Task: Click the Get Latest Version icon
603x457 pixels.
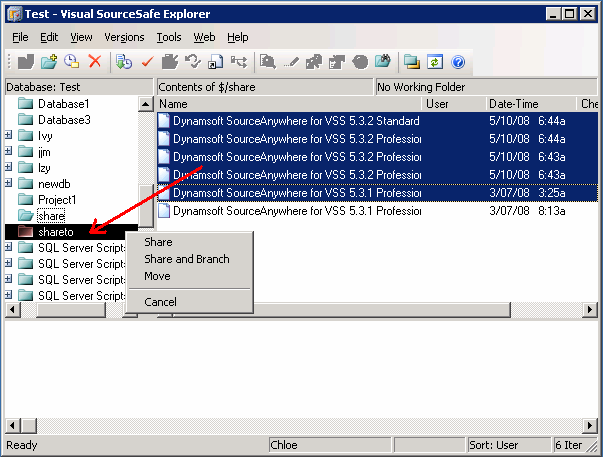Action: pos(123,62)
